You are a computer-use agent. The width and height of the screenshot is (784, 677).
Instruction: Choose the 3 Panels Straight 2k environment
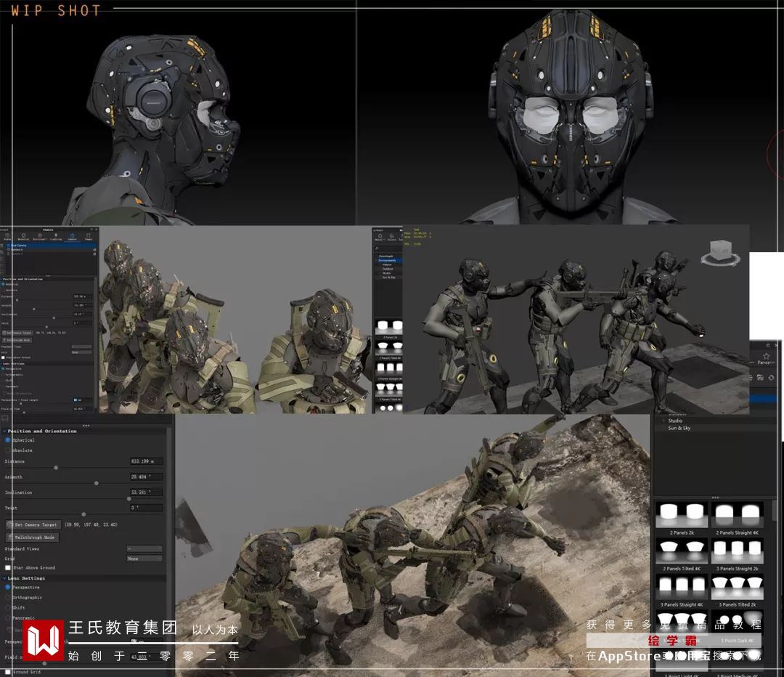(x=737, y=554)
